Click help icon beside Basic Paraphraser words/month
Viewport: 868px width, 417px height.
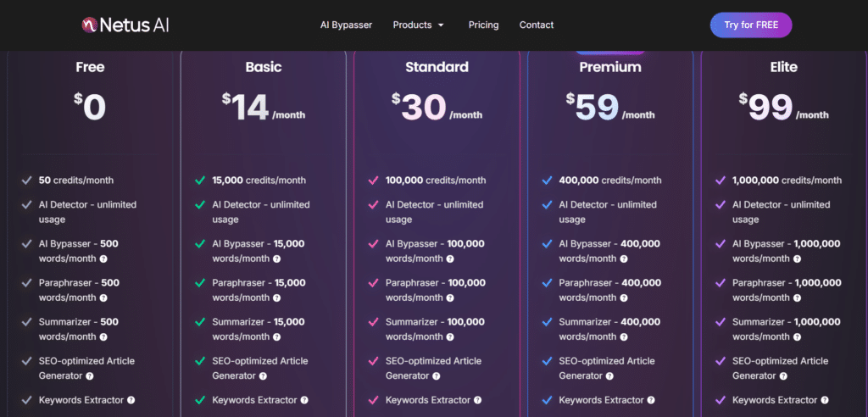point(276,297)
